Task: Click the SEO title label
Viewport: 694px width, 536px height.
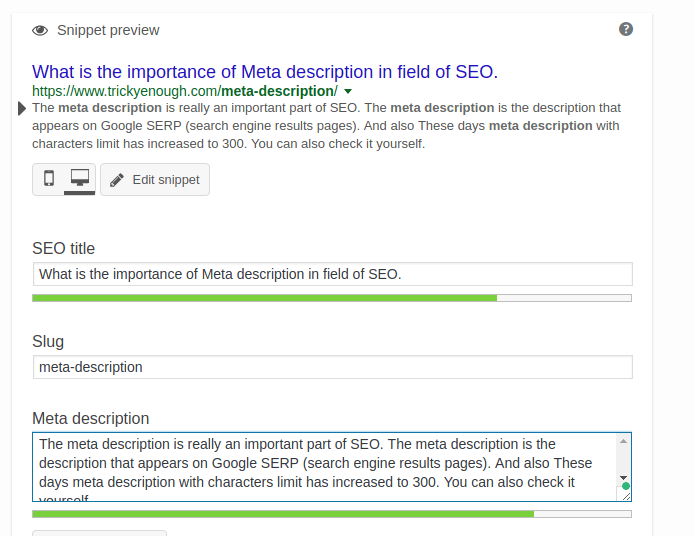Action: 64,248
